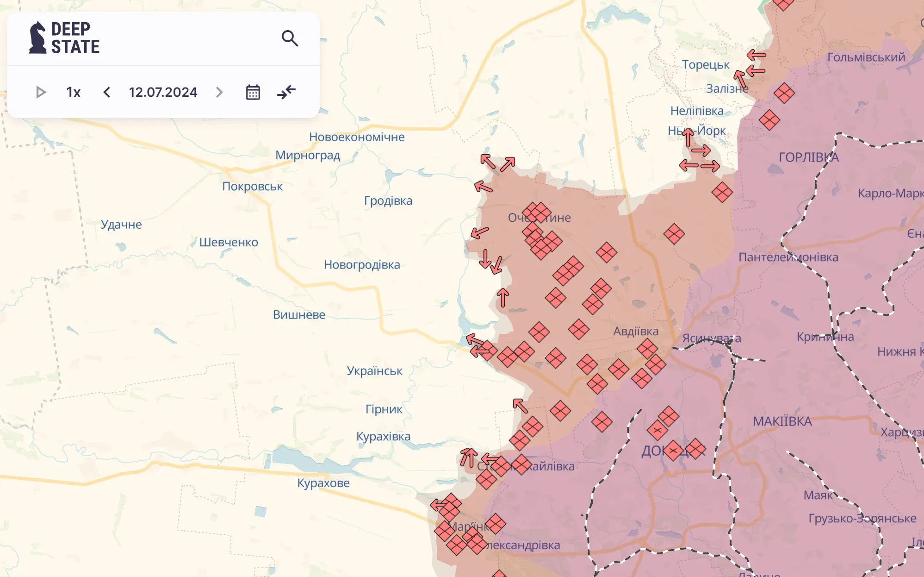The height and width of the screenshot is (577, 924).
Task: Click the DeepState knight logo
Action: pyautogui.click(x=38, y=38)
